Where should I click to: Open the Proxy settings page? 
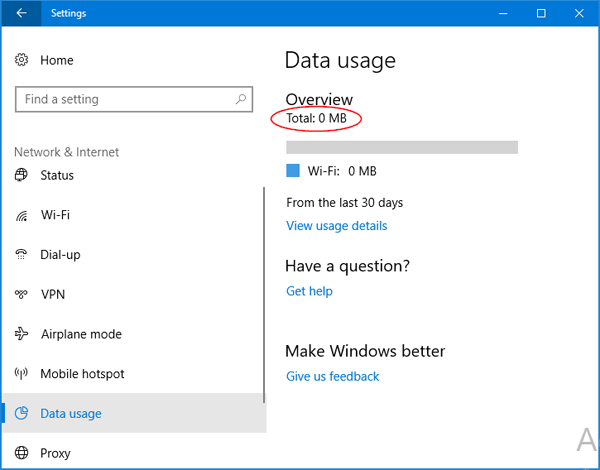coord(56,453)
